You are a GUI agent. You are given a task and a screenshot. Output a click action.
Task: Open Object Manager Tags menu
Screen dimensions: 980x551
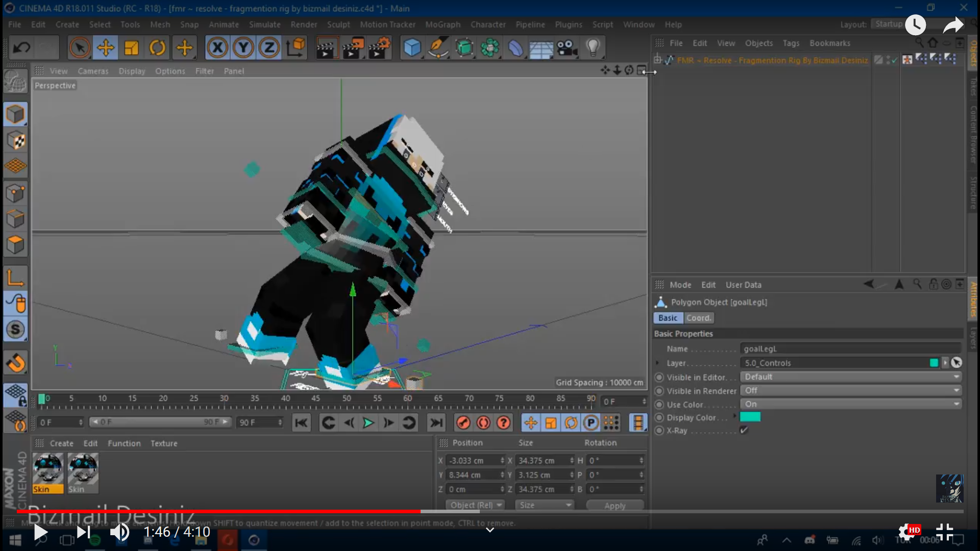[791, 43]
